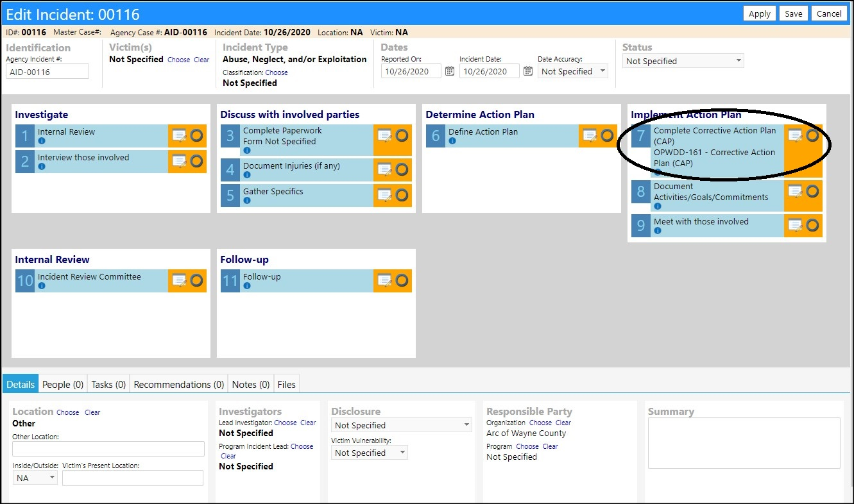
Task: Open the note icon for Gather Specifics step
Action: tap(384, 195)
